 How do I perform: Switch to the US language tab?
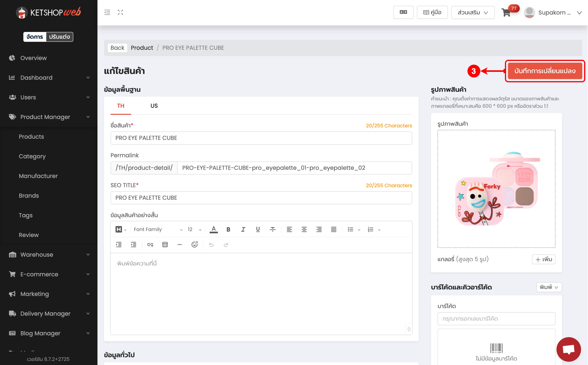(x=154, y=106)
